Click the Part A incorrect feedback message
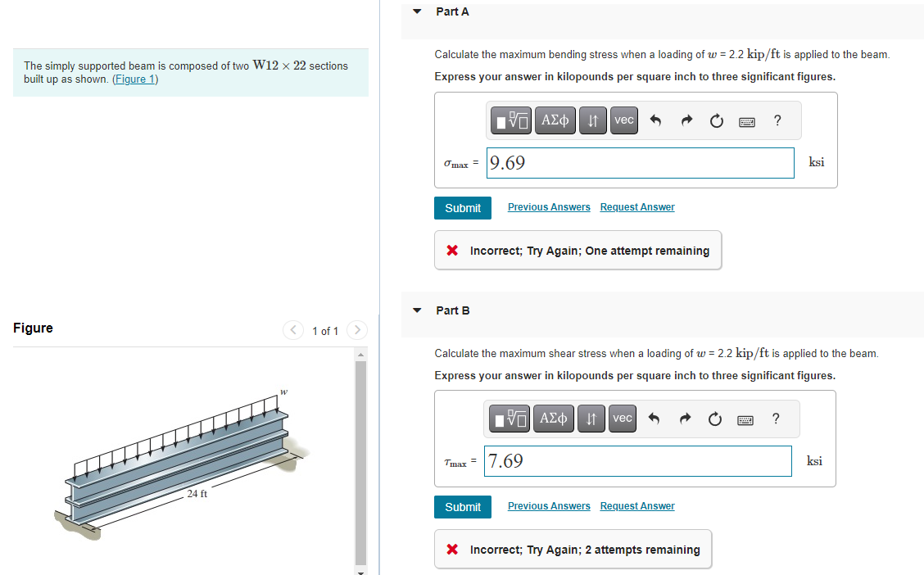924x575 pixels. pyautogui.click(x=577, y=251)
